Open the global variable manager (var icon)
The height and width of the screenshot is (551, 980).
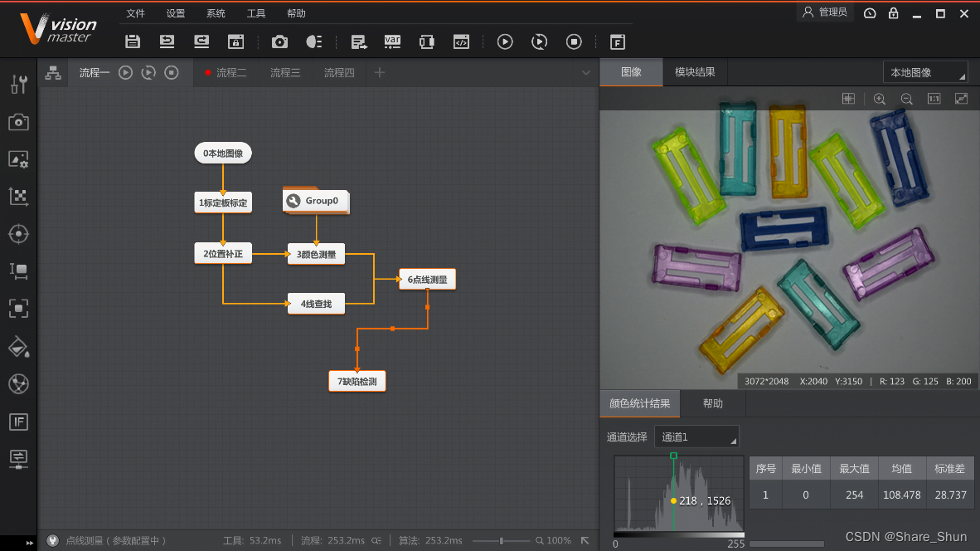[392, 41]
